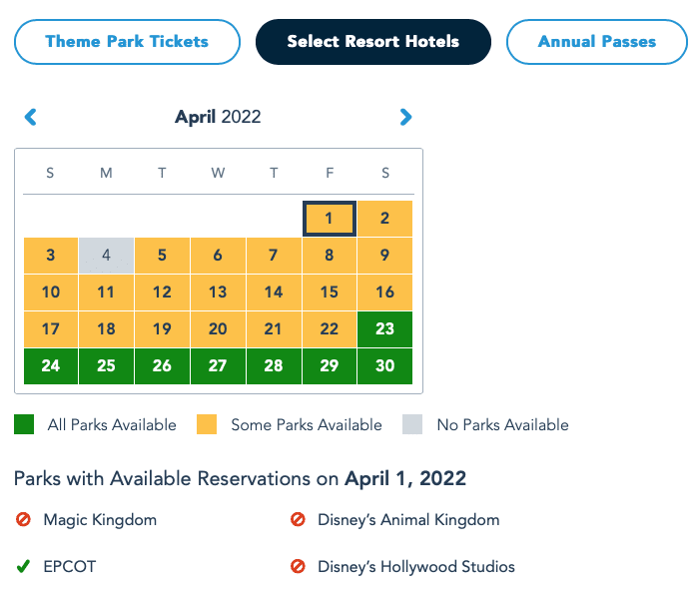700x594 pixels.
Task: Click yellow Some Parks Available legend swatch
Action: click(x=207, y=425)
